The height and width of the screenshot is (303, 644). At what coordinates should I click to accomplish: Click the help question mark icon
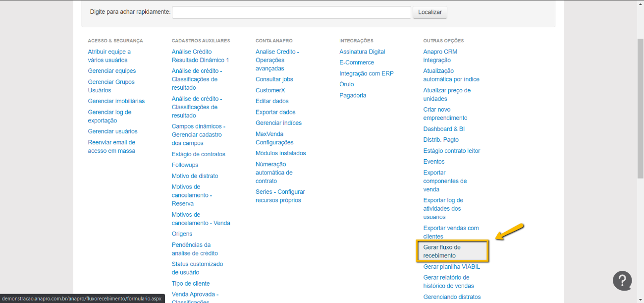622,281
